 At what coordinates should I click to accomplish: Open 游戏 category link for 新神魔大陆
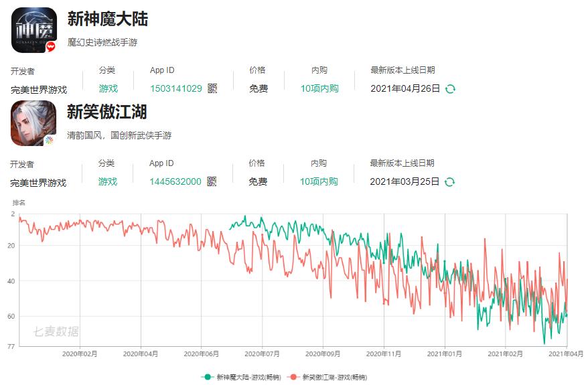(x=108, y=88)
